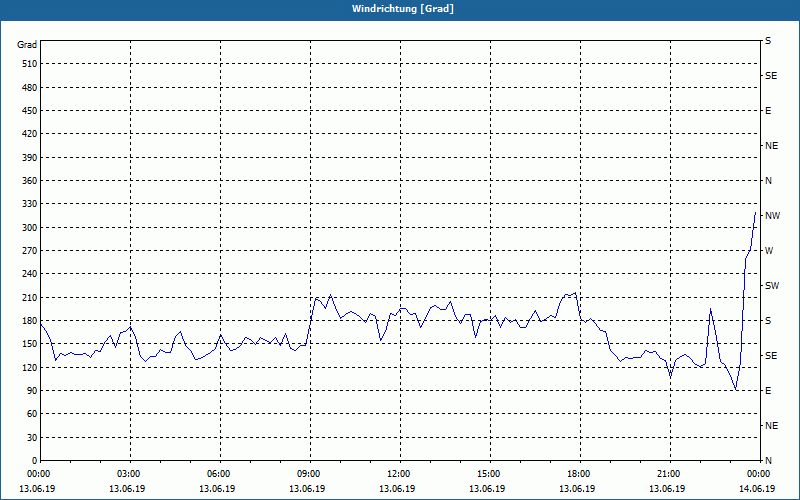Click the 150 degree axis label

(x=30, y=343)
